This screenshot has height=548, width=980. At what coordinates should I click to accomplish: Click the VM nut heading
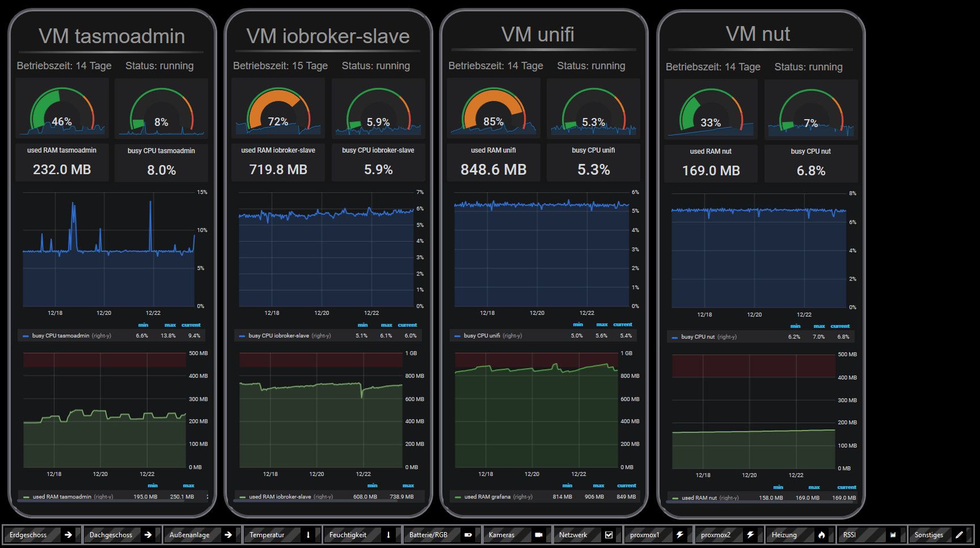click(758, 34)
